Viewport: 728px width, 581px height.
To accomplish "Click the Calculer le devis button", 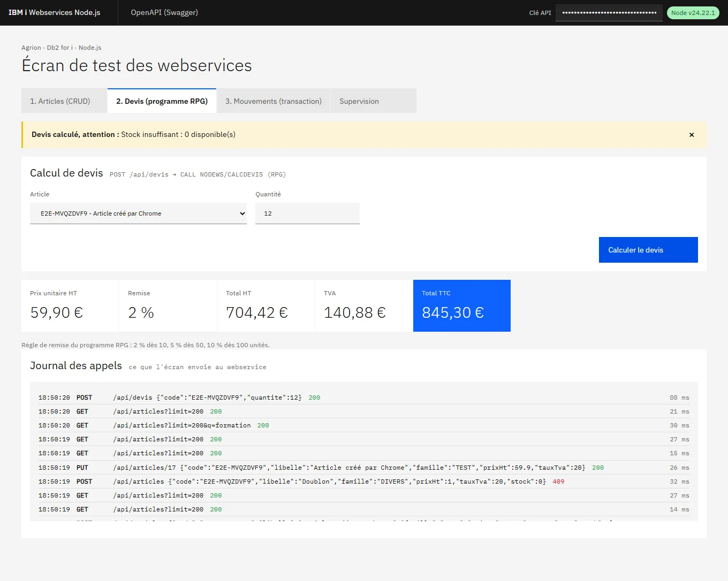I will [648, 250].
